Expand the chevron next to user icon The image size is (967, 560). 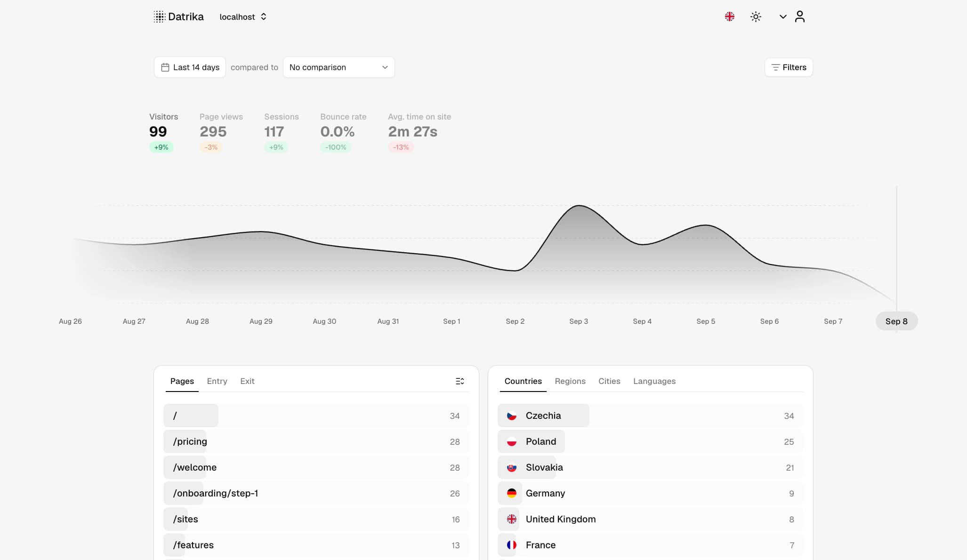click(x=783, y=17)
